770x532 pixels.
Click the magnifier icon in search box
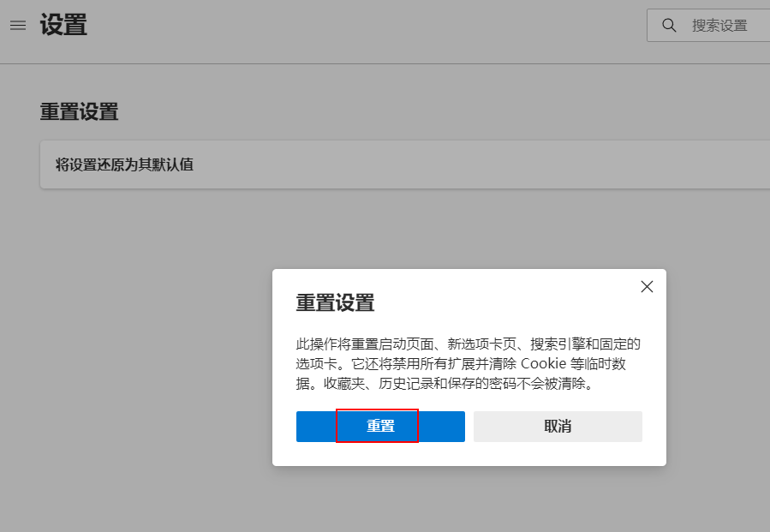[x=669, y=26]
